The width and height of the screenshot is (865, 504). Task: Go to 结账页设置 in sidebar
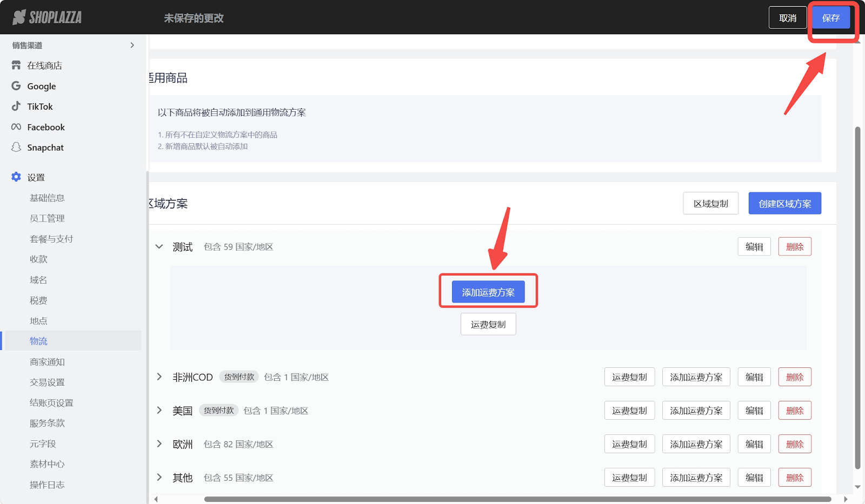[x=51, y=402]
